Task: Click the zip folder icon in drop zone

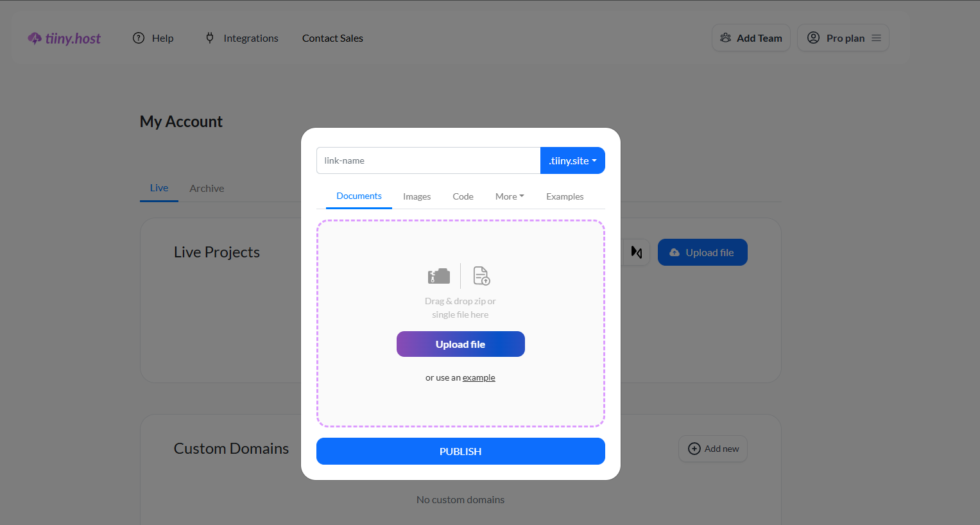Action: pyautogui.click(x=439, y=276)
